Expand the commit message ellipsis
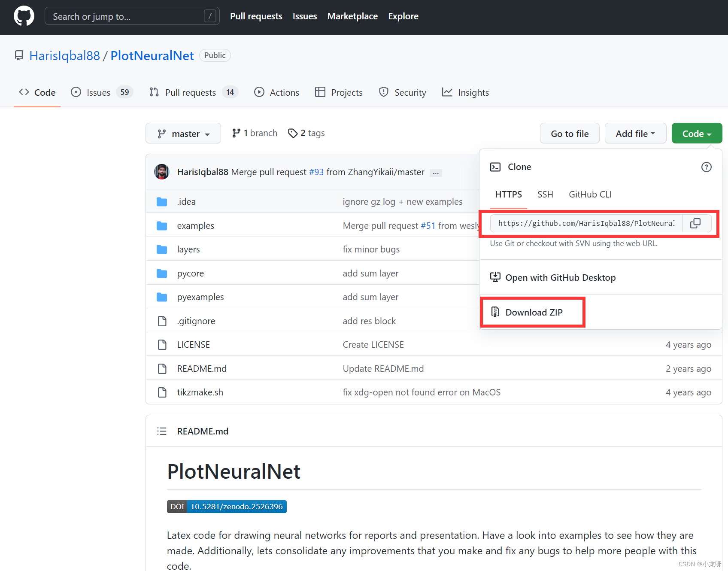This screenshot has width=728, height=571. pos(436,173)
